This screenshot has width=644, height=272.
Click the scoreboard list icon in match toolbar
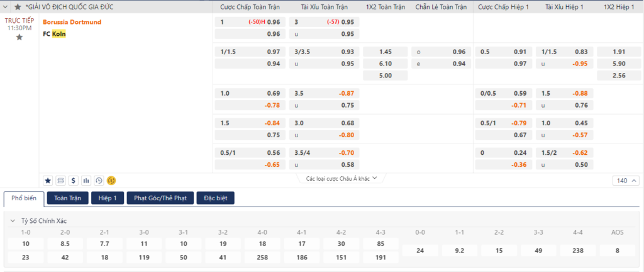(61, 180)
